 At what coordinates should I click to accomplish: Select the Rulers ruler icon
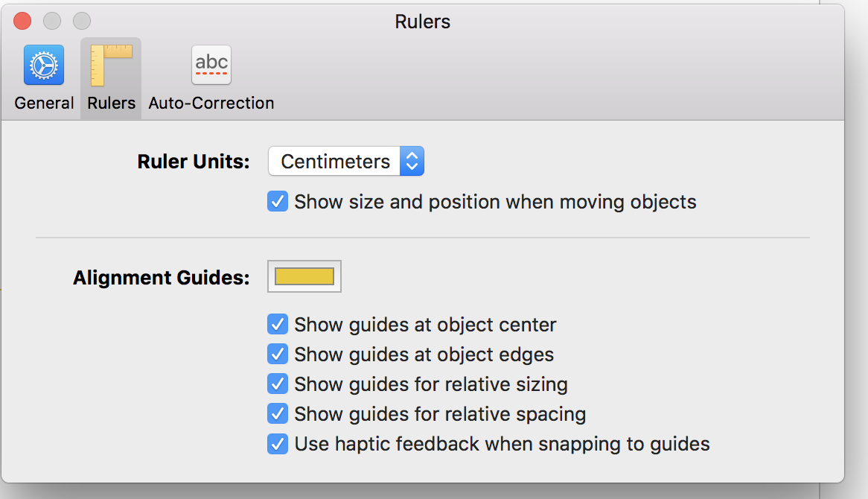[111, 65]
